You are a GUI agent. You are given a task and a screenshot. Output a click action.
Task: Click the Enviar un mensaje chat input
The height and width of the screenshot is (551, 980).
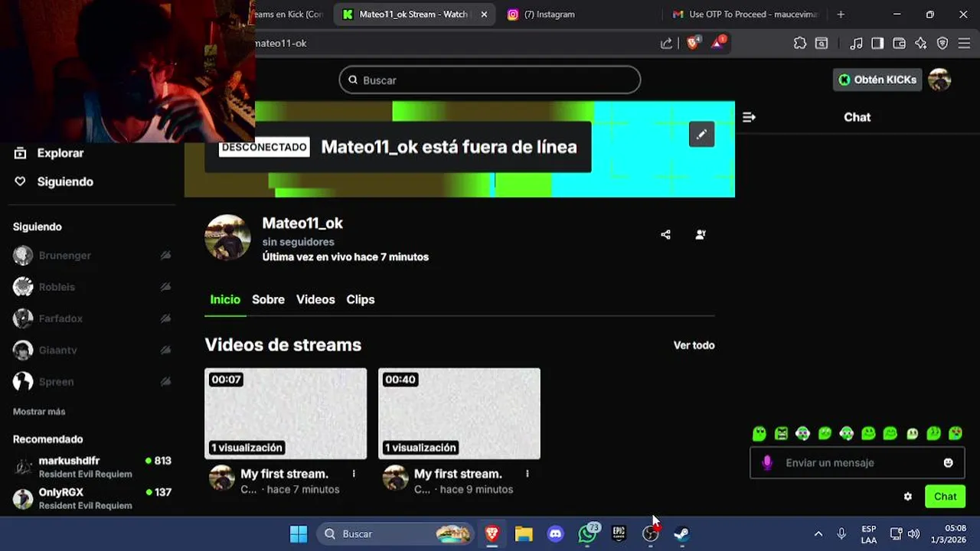click(857, 463)
